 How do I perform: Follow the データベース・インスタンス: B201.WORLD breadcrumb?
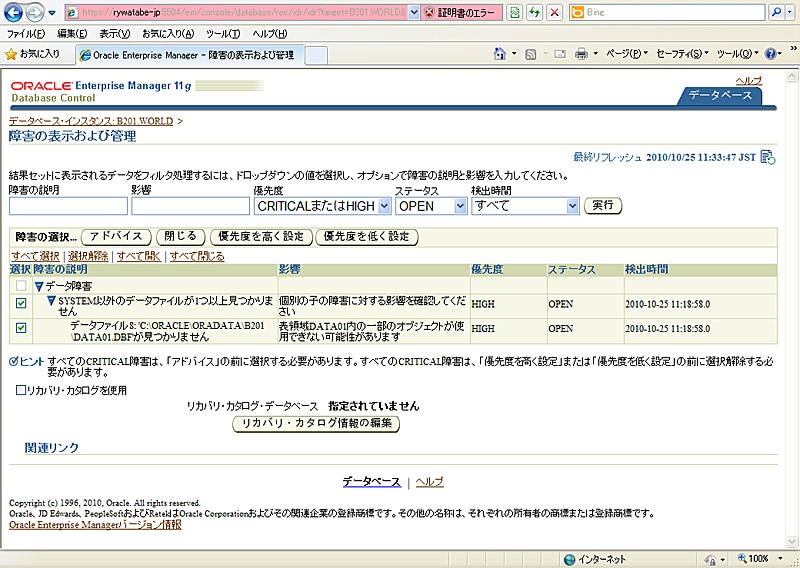tap(91, 121)
